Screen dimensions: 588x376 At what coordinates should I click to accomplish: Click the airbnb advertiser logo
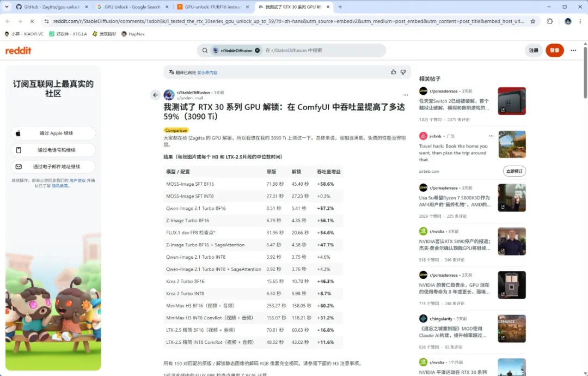coord(423,136)
